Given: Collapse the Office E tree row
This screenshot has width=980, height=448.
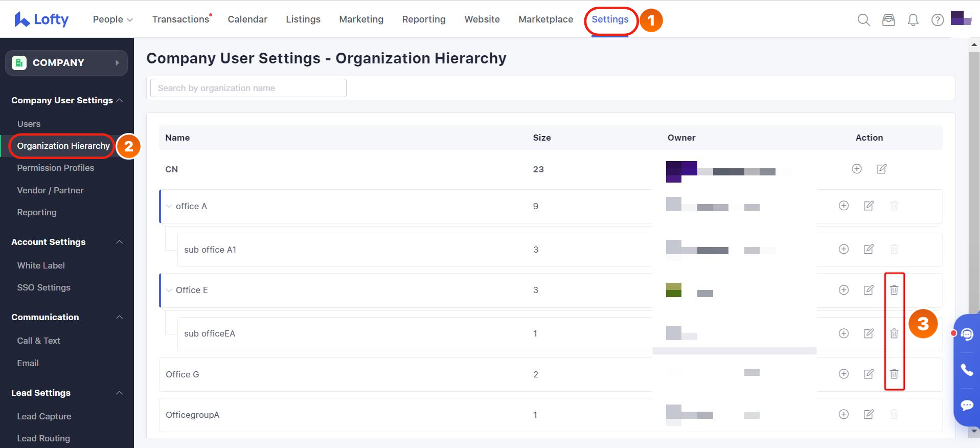Looking at the screenshot, I should point(169,290).
